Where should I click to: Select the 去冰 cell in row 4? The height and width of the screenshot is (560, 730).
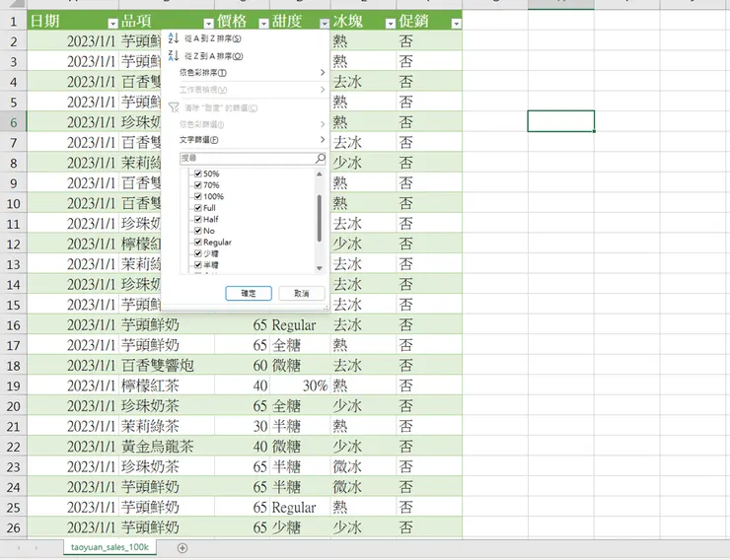click(x=363, y=82)
